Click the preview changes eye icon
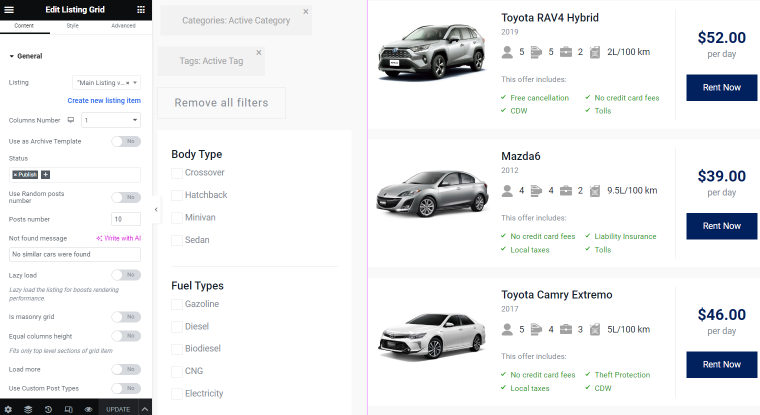Viewport: 760px width, 415px height. 88,409
